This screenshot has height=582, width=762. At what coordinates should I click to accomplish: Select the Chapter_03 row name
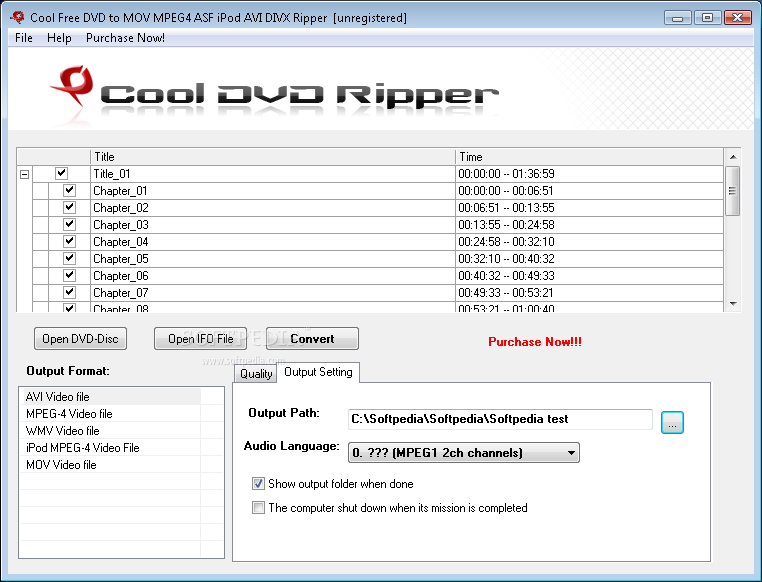pos(121,224)
